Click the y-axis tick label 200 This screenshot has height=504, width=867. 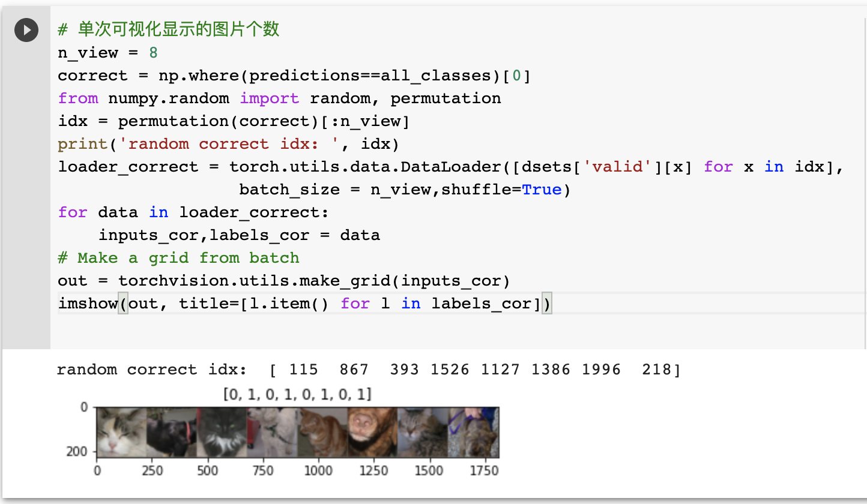[76, 451]
